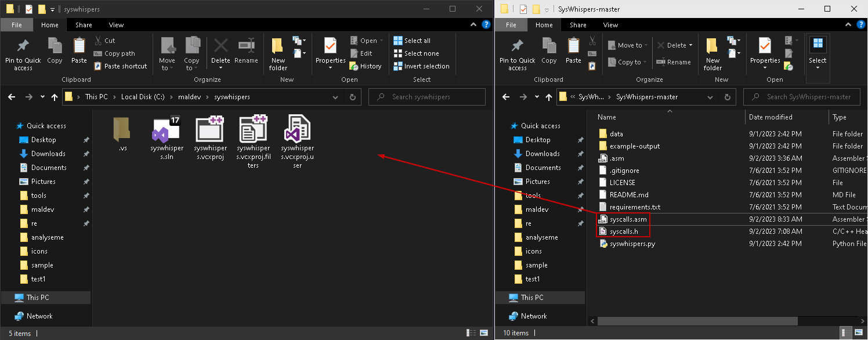Image resolution: width=868 pixels, height=340 pixels.
Task: Open Network in syswhispers navigation pane
Action: click(x=39, y=316)
